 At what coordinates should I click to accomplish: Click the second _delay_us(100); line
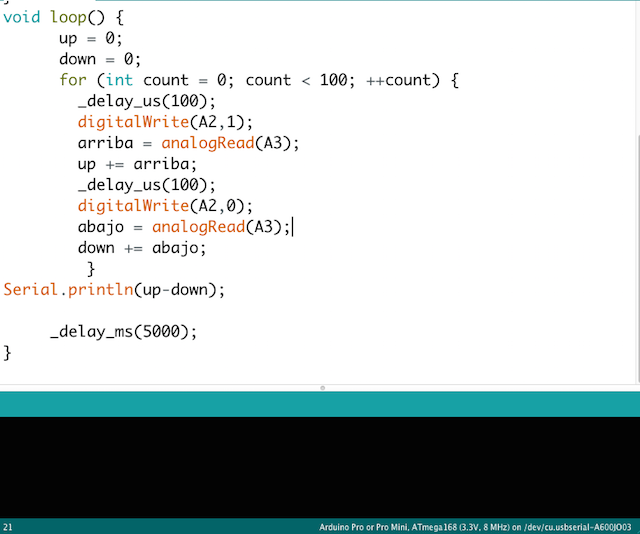147,185
